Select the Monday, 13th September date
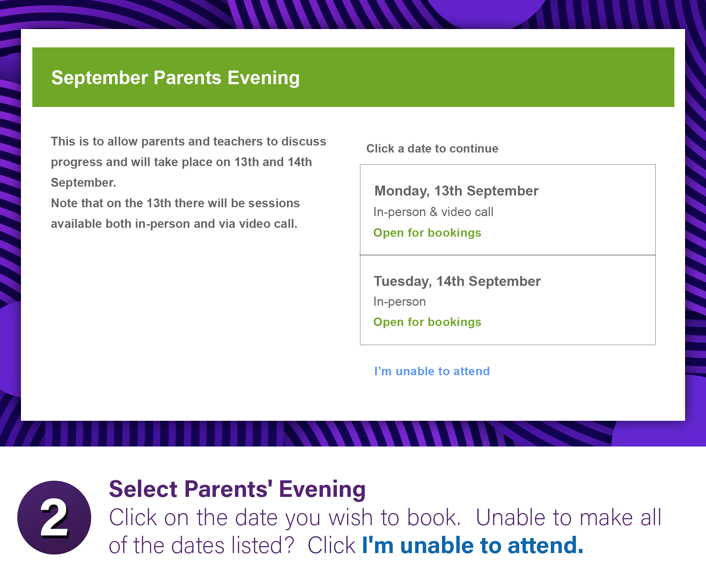Viewport: 706px width, 588px height. tap(456, 191)
